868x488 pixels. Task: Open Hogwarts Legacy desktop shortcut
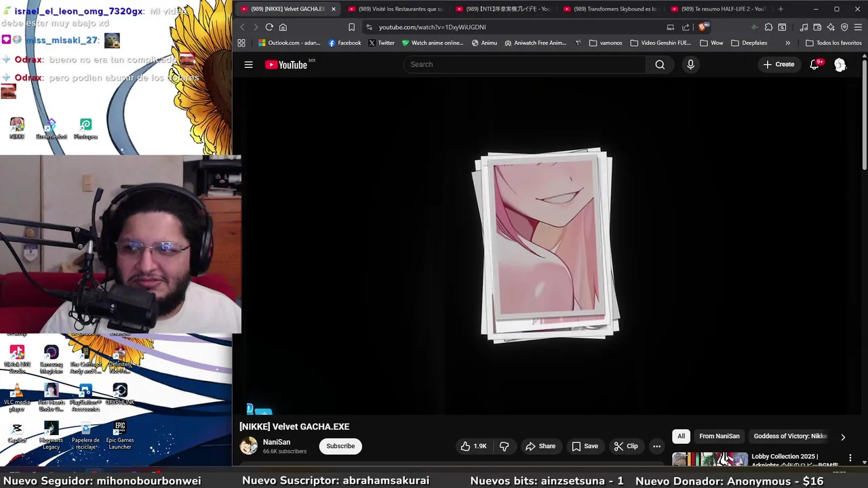click(x=51, y=434)
